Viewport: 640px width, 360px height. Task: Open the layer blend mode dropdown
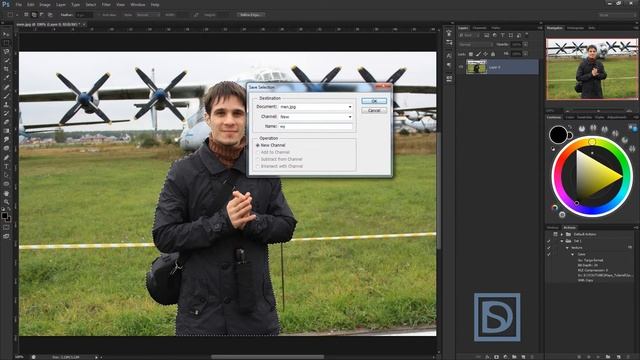[x=475, y=44]
